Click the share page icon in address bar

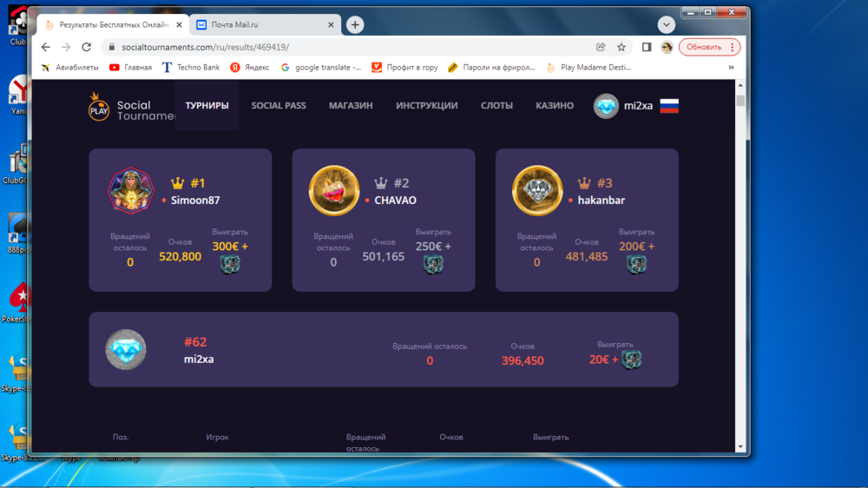(x=601, y=47)
